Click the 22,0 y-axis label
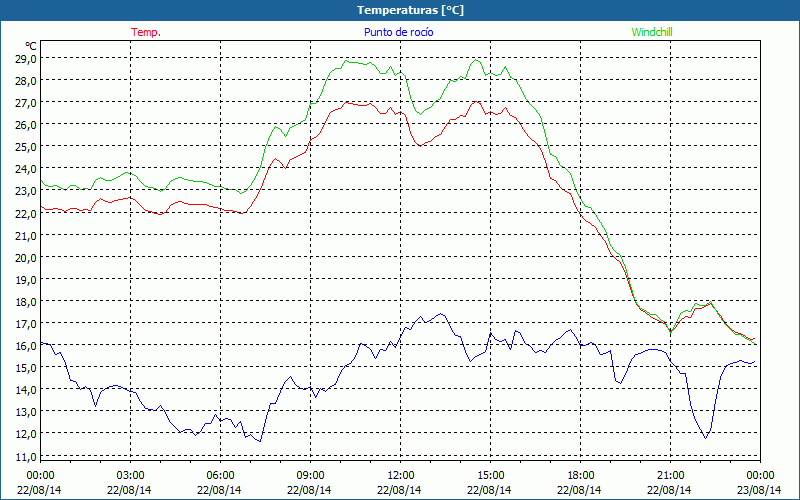The image size is (800, 500). (x=26, y=213)
